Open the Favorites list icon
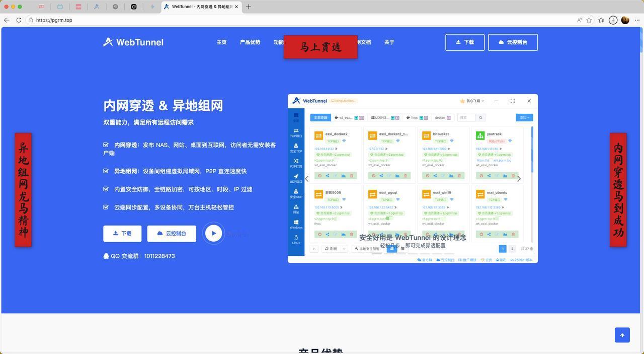The width and height of the screenshot is (644, 354). (x=601, y=20)
